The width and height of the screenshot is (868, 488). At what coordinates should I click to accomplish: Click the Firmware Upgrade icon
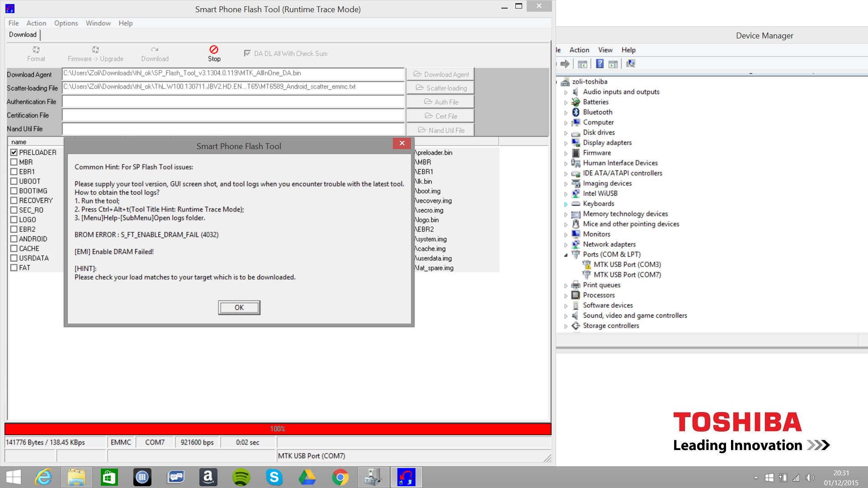point(95,50)
